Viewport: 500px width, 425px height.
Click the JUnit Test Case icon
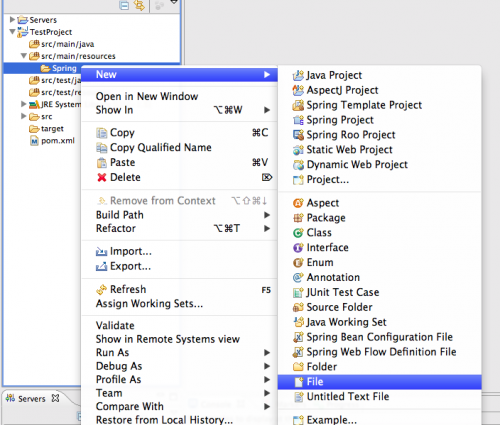point(298,292)
